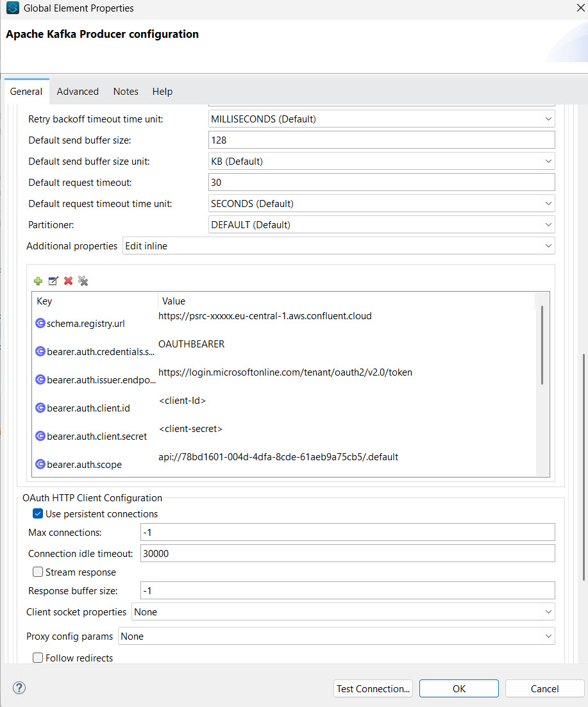Viewport: 588px width, 707px height.
Task: Click the bearer.auth.client.id row icon
Action: tap(40, 408)
